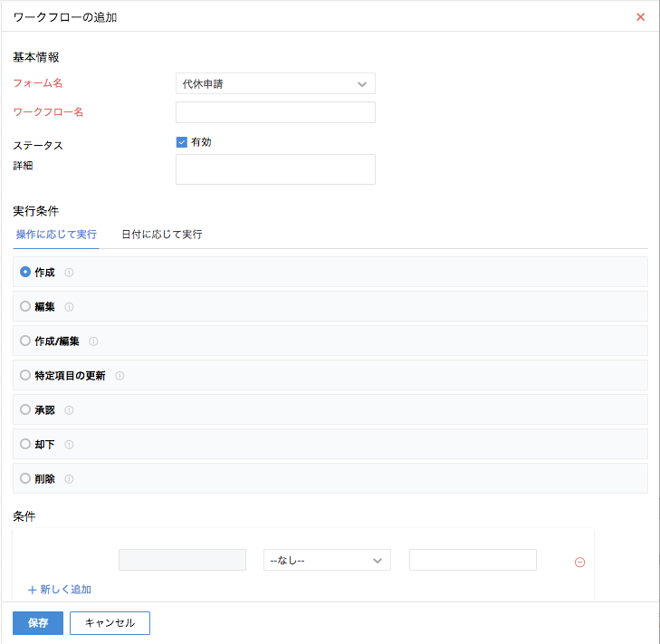Remove the condition row with minus icon
660x644 pixels.
coord(579,562)
